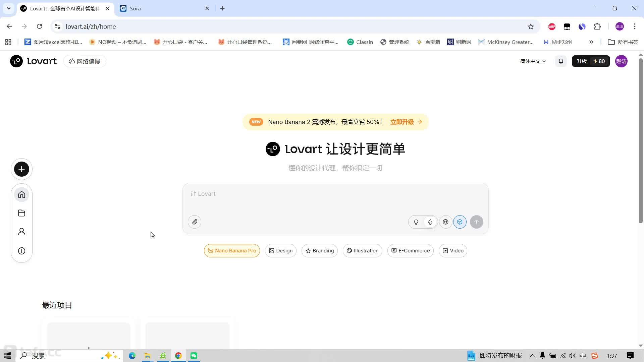Select the Branding category chip

(x=320, y=251)
